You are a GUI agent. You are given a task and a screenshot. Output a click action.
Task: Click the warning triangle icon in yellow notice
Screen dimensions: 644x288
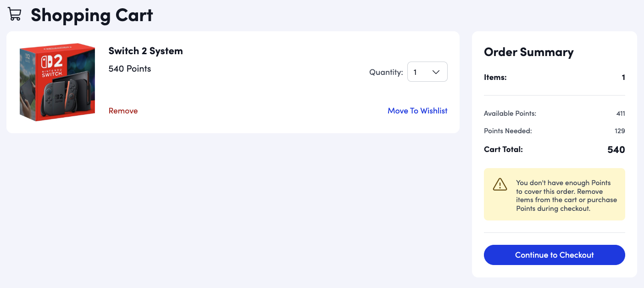[500, 185]
